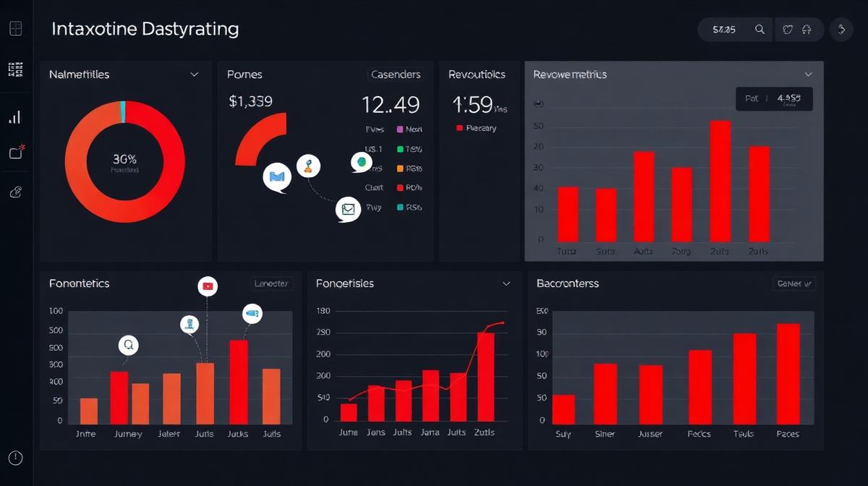Click the Revowe metrius panel title

[570, 74]
